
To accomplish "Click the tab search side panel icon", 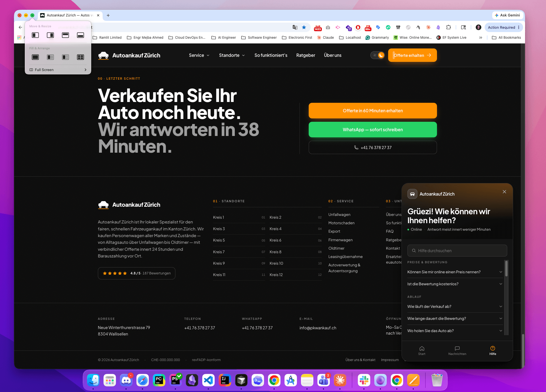I will point(463,27).
